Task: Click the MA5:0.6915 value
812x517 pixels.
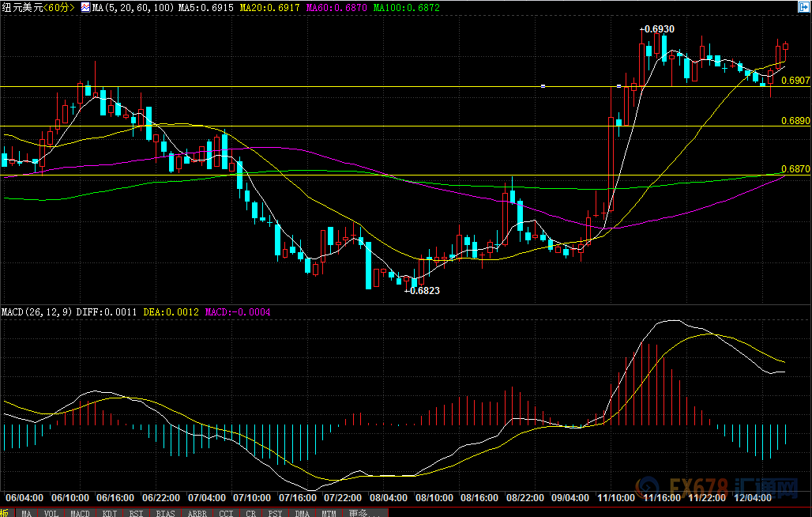Action: (205, 8)
